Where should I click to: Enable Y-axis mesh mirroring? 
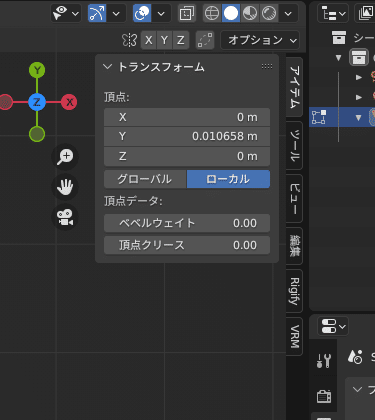click(x=164, y=40)
